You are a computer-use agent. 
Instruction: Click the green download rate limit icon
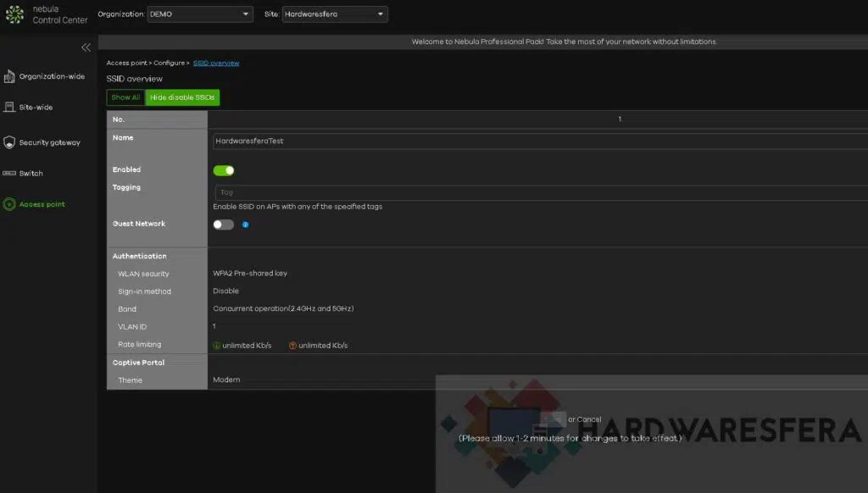pos(216,346)
